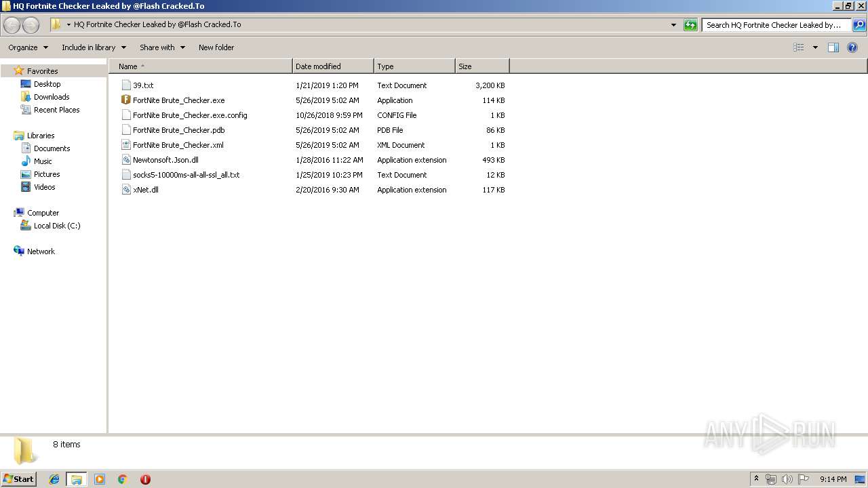Open Windows Media Player from taskbar
Image resolution: width=868 pixels, height=488 pixels.
click(x=100, y=479)
